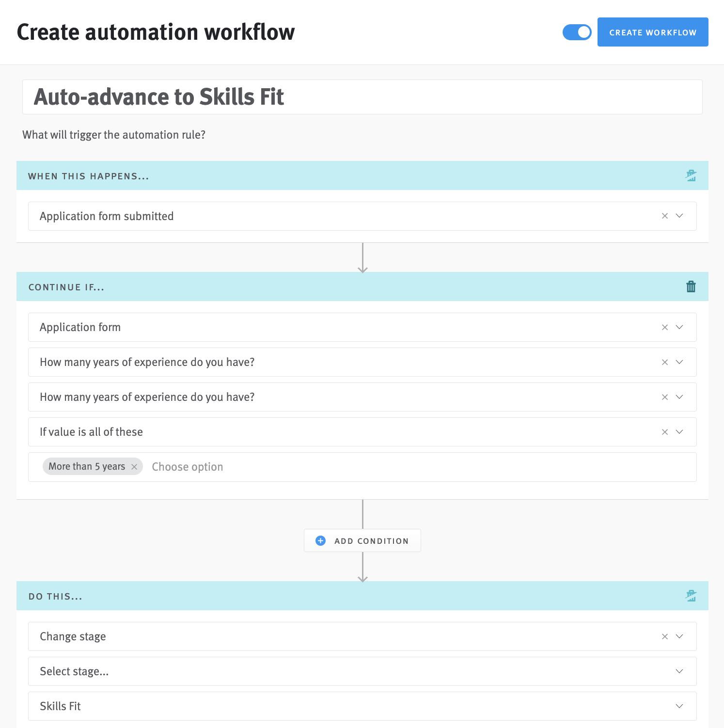
Task: Click the analytics icon in WHEN THIS HAPPENS header
Action: 691,175
